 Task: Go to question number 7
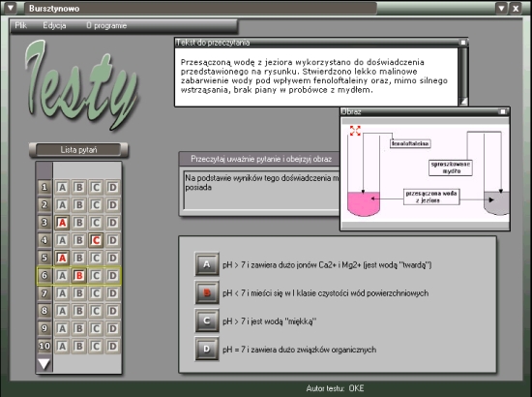[44, 293]
